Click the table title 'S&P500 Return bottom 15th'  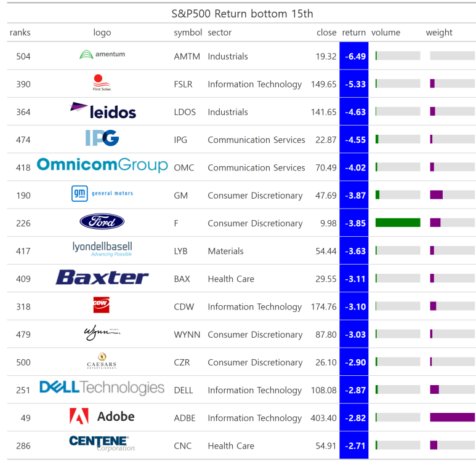click(x=242, y=14)
